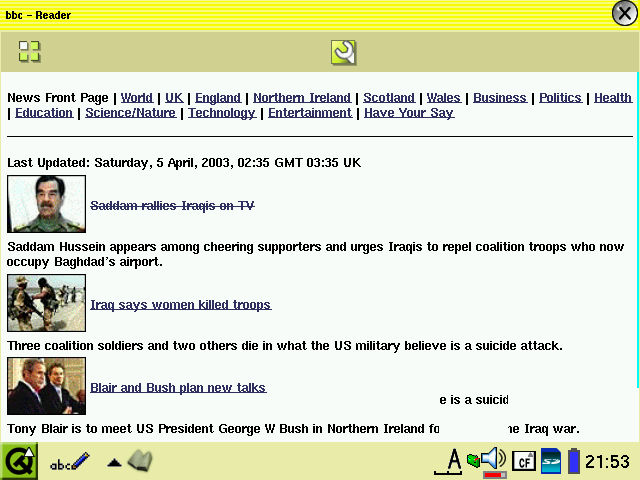Viewport: 640px width, 480px height.
Task: Go to the Business section
Action: click(x=500, y=98)
